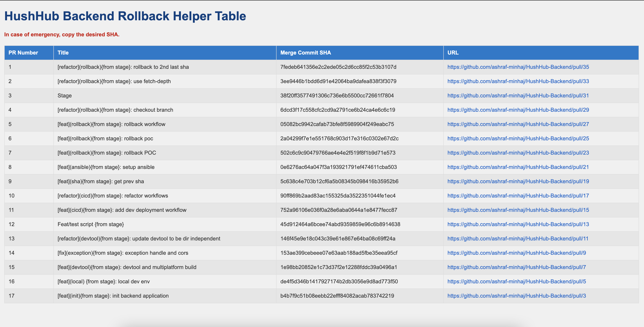Click SHA starting with 2a04299f7e1e
Viewport: 644px width, 327px height.
[339, 139]
